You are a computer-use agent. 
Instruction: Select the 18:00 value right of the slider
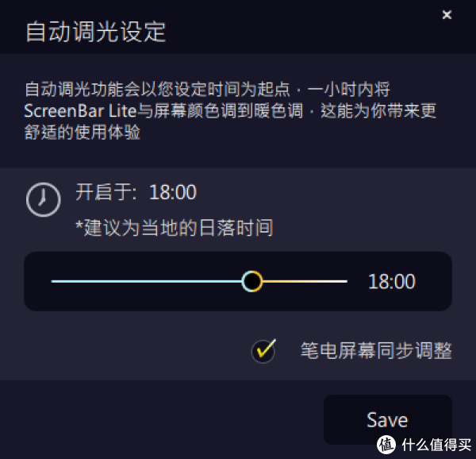pyautogui.click(x=391, y=282)
